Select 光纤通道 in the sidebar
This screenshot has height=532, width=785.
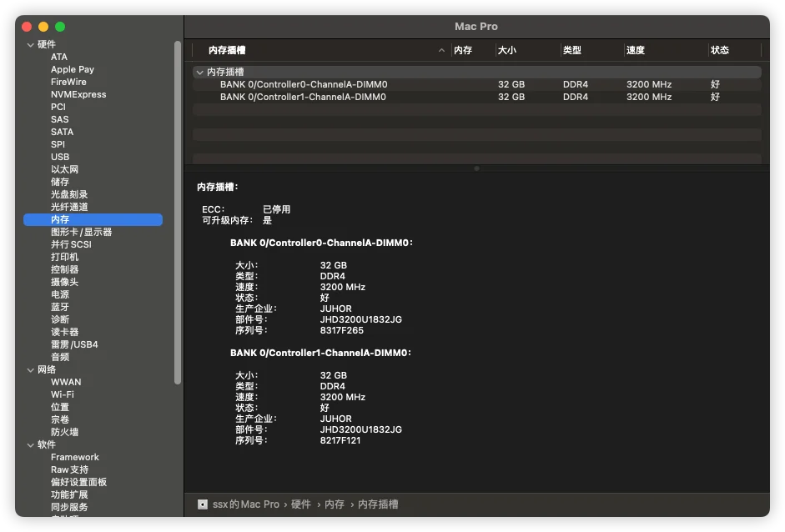coord(69,207)
